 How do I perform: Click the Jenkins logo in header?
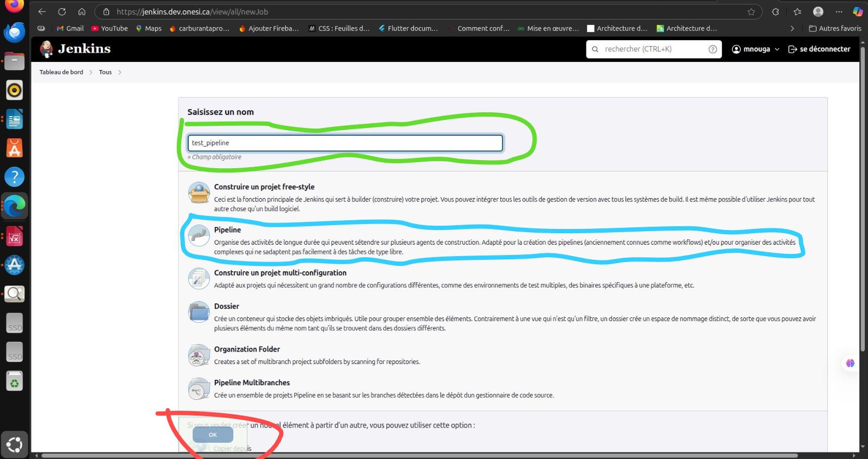click(x=75, y=49)
